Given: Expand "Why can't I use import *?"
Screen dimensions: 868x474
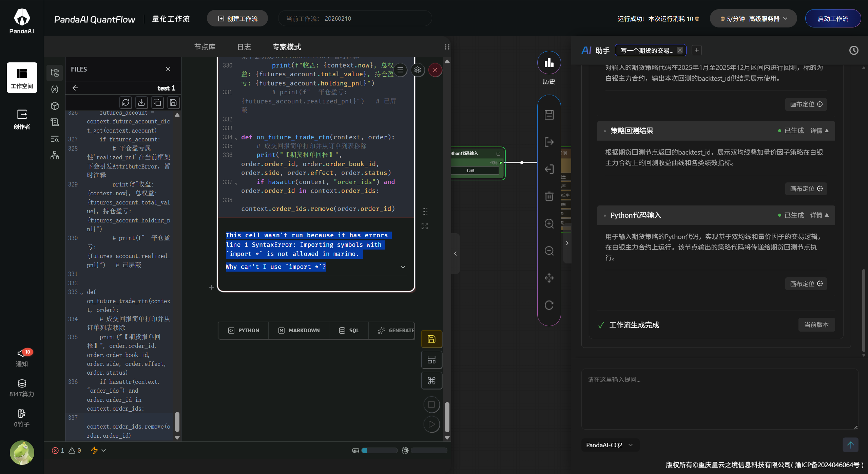Looking at the screenshot, I should [x=316, y=267].
